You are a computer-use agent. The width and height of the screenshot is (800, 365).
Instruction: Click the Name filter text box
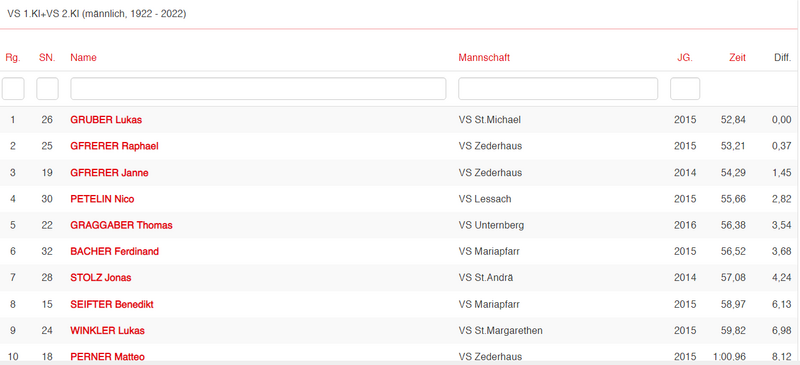258,89
